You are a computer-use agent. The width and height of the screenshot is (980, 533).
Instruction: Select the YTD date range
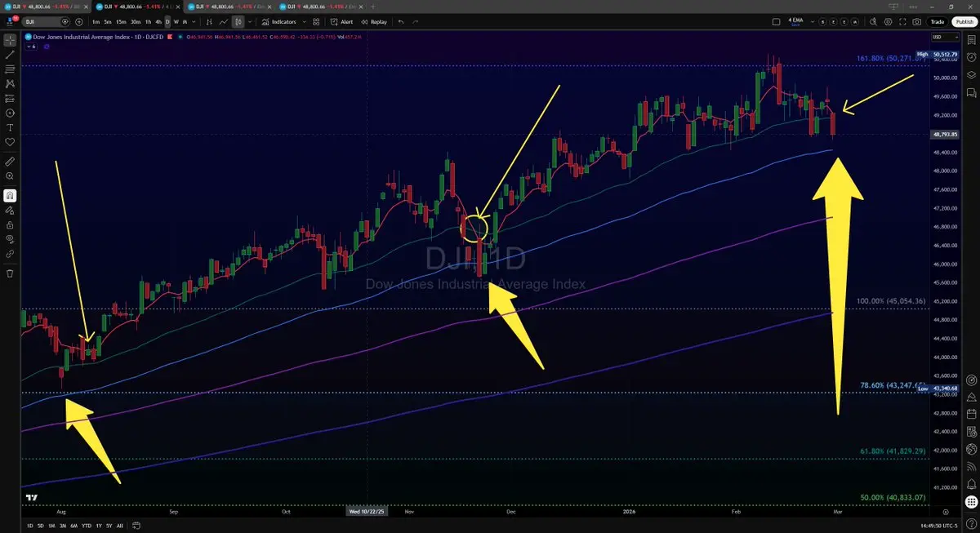tap(87, 526)
